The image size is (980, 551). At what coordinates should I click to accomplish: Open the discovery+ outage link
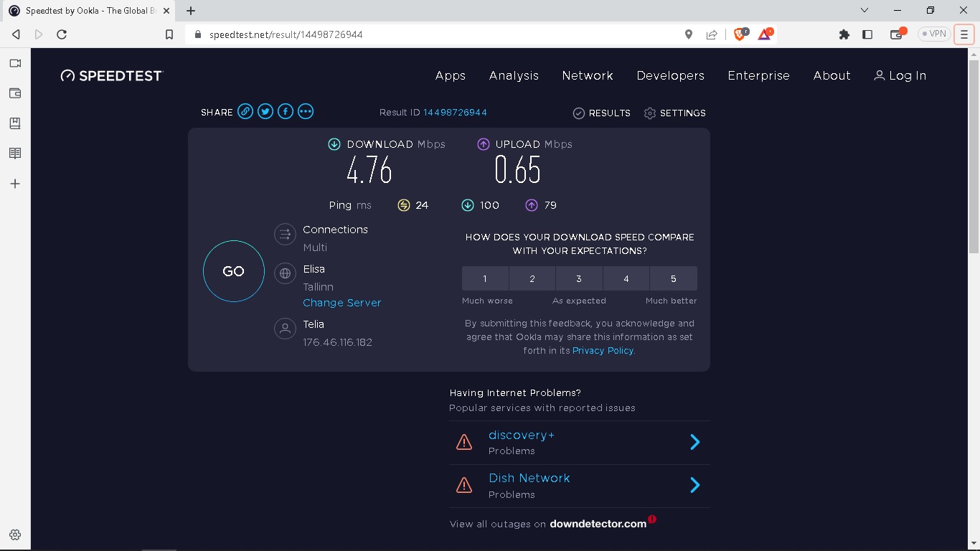[522, 435]
